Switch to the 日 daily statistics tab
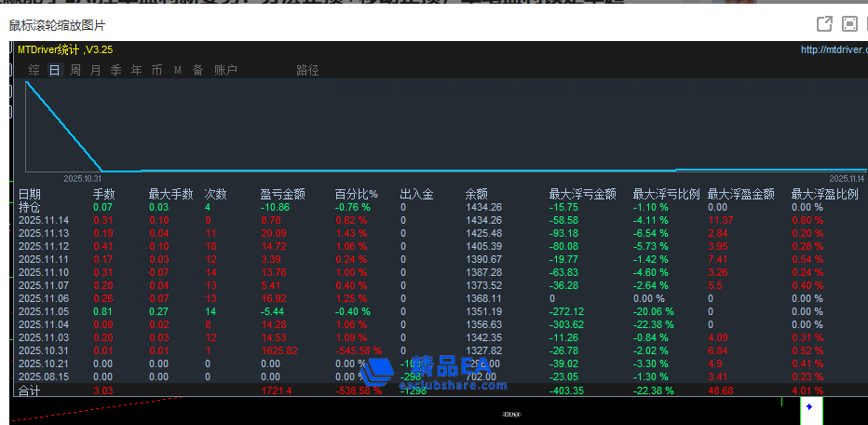Viewport: 868px width, 425px height. point(55,70)
